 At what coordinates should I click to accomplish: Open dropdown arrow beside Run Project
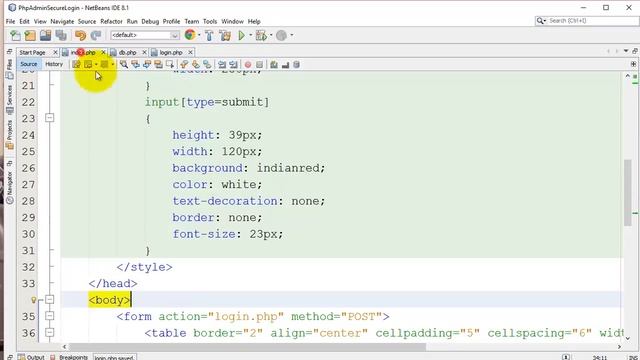[251, 36]
